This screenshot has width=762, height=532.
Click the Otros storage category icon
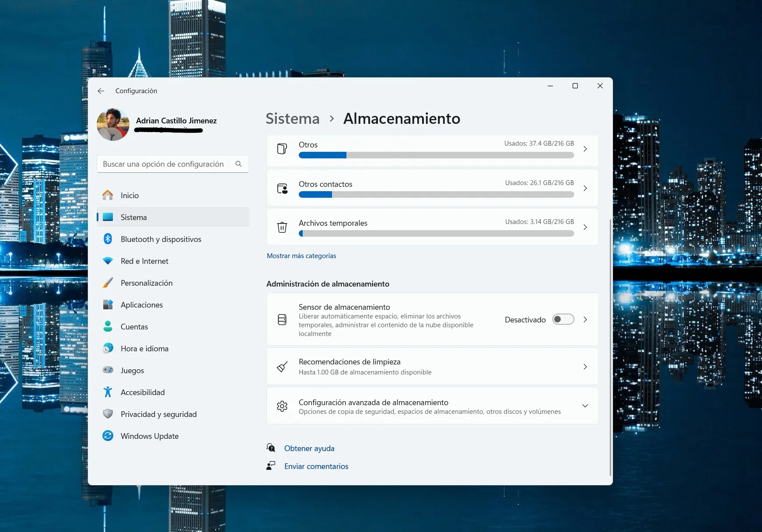tap(282, 149)
